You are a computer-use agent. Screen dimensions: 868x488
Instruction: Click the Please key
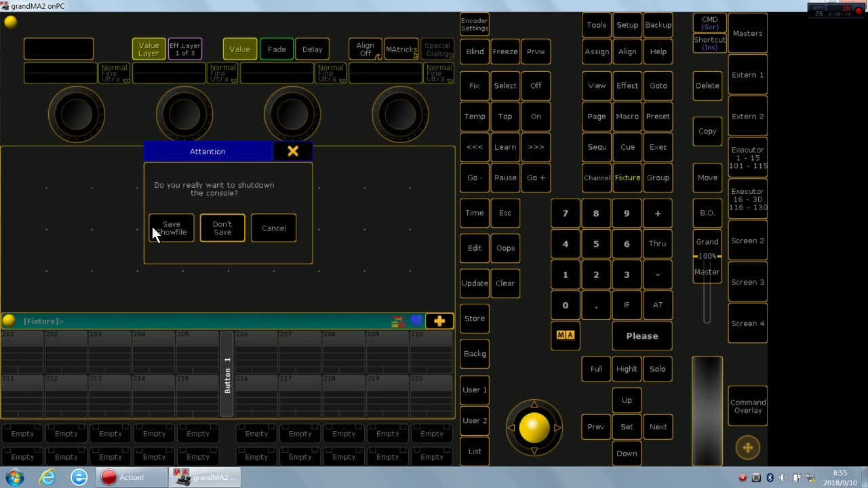642,336
